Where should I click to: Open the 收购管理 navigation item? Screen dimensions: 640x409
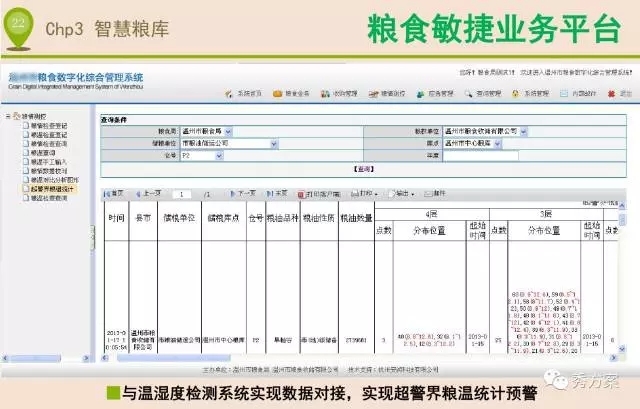[x=339, y=93]
